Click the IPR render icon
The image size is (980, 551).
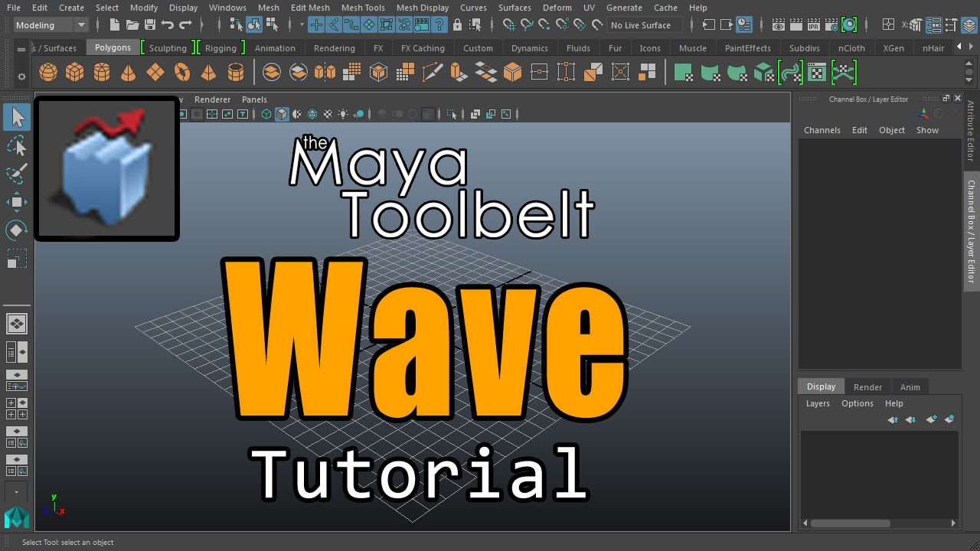(814, 25)
